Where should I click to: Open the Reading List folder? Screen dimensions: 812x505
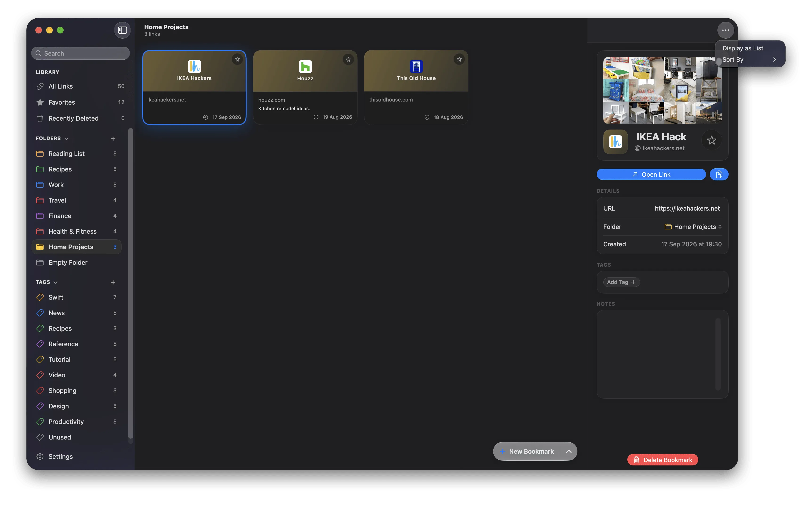pos(77,154)
